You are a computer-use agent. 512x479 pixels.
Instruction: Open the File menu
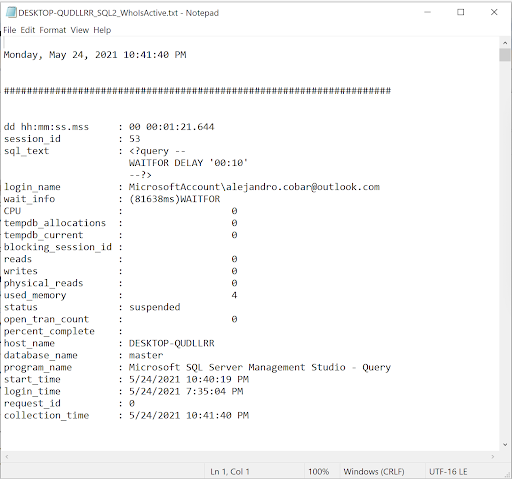coord(10,30)
